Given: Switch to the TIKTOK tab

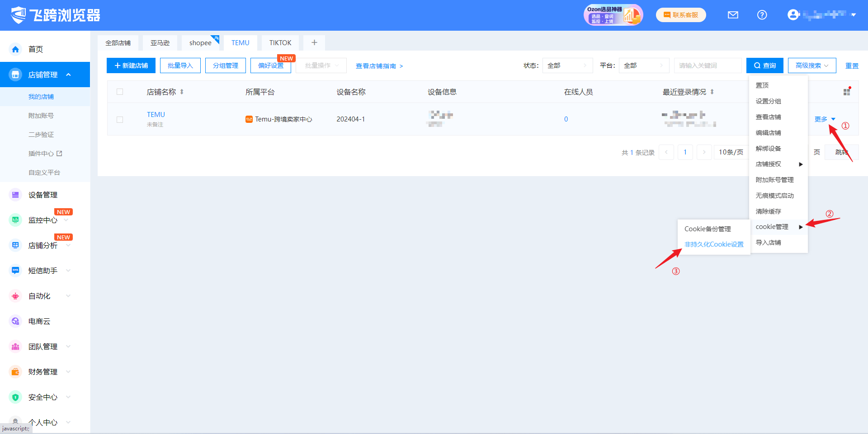Looking at the screenshot, I should point(280,43).
